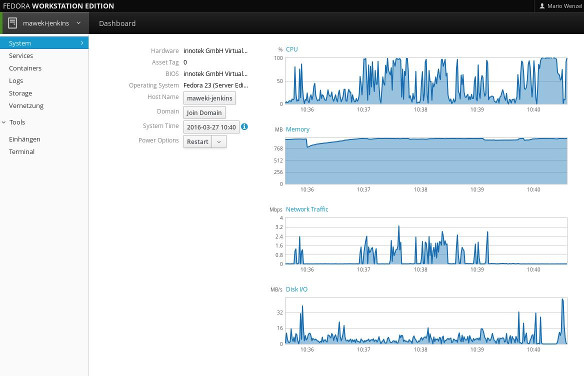Click the BIOS innotek GmbH value
The width and height of the screenshot is (584, 376).
pos(215,74)
